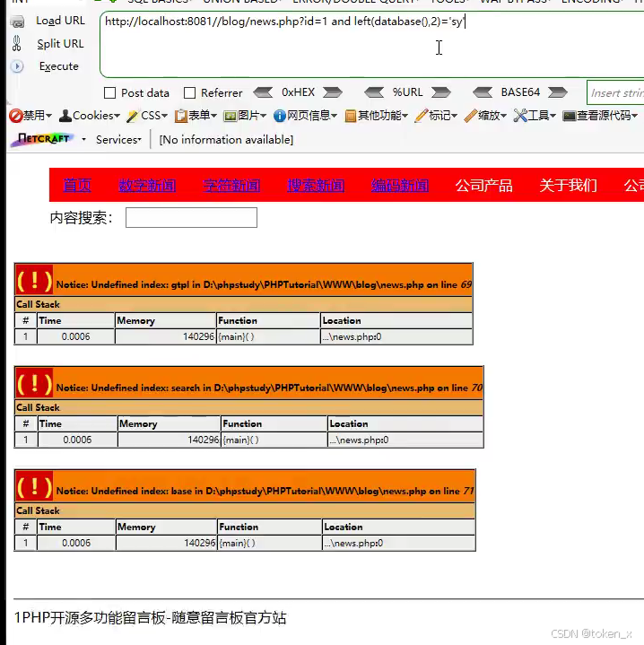Open the Netcraft Services menu
Image resolution: width=644 pixels, height=645 pixels.
pyautogui.click(x=118, y=140)
